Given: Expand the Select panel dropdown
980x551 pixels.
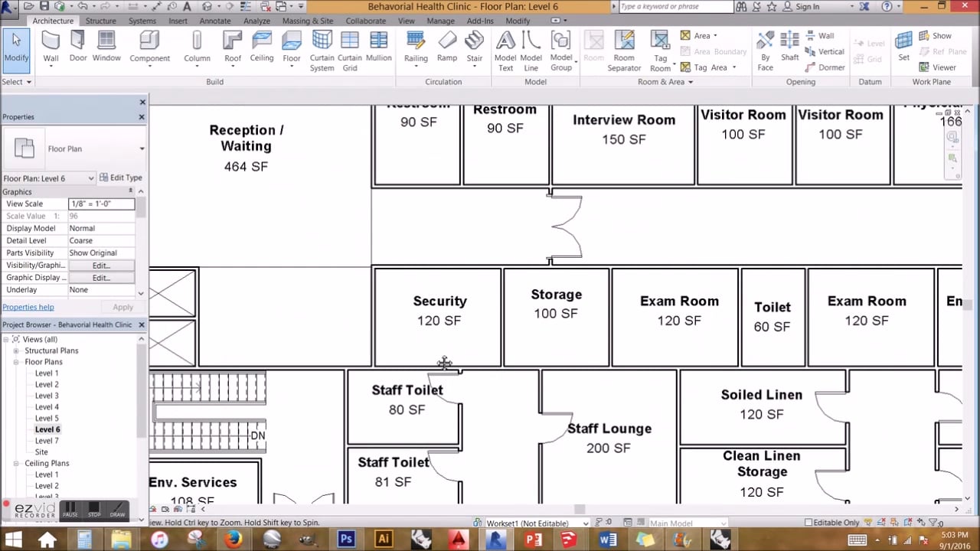Looking at the screenshot, I should coord(17,82).
